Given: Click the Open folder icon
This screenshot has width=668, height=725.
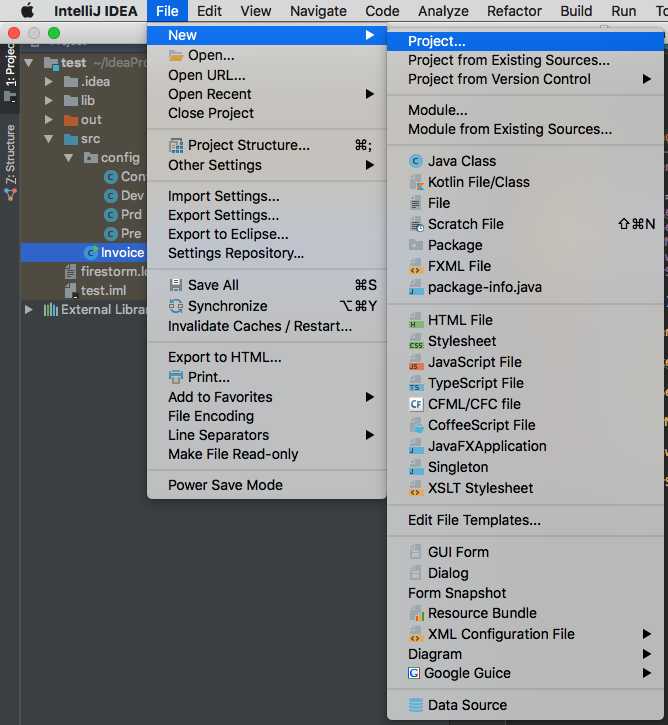Looking at the screenshot, I should (176, 55).
